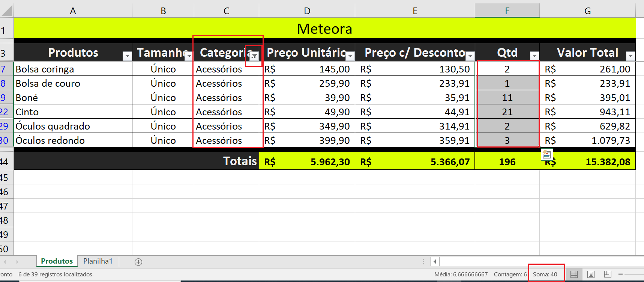Select Qtd cell with value 11
Screen dimensions: 644x282
tap(507, 98)
